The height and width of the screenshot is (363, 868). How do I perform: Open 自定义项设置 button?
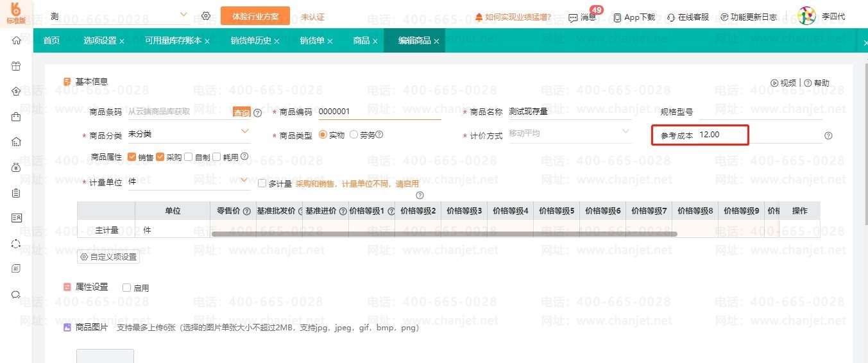pyautogui.click(x=108, y=257)
